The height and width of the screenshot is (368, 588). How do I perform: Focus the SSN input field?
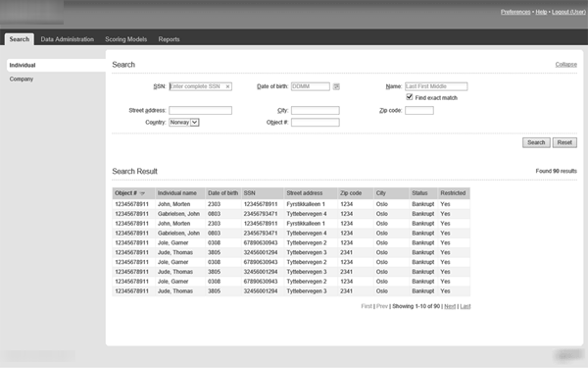(200, 86)
